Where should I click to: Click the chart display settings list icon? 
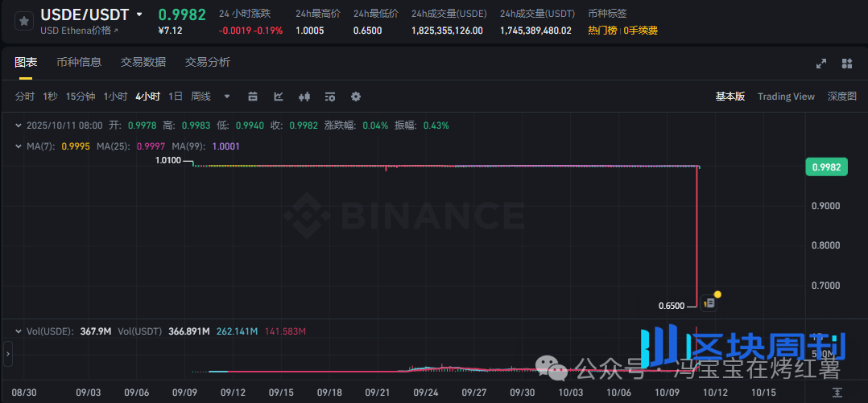tap(330, 97)
